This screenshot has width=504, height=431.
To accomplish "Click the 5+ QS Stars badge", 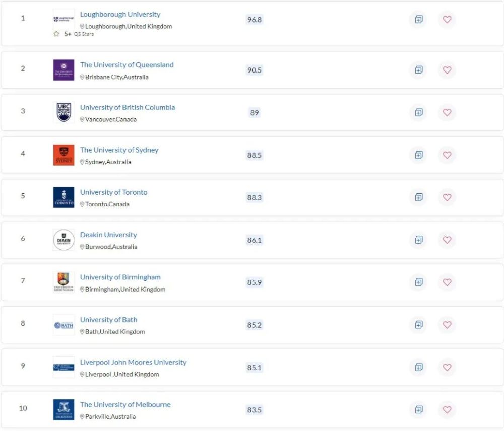I will (74, 34).
